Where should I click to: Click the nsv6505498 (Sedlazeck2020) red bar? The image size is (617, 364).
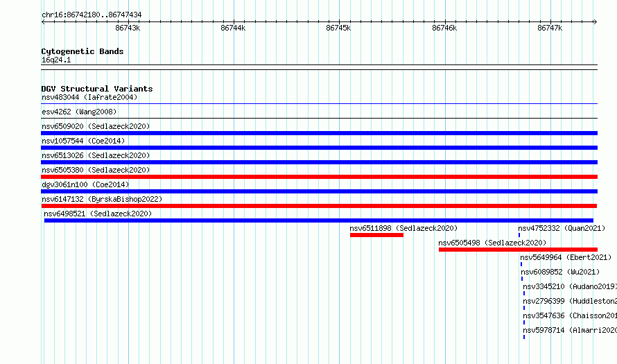point(518,250)
